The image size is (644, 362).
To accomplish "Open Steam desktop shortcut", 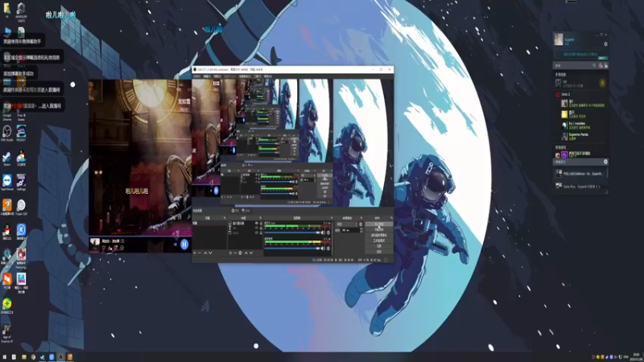I will point(7,158).
